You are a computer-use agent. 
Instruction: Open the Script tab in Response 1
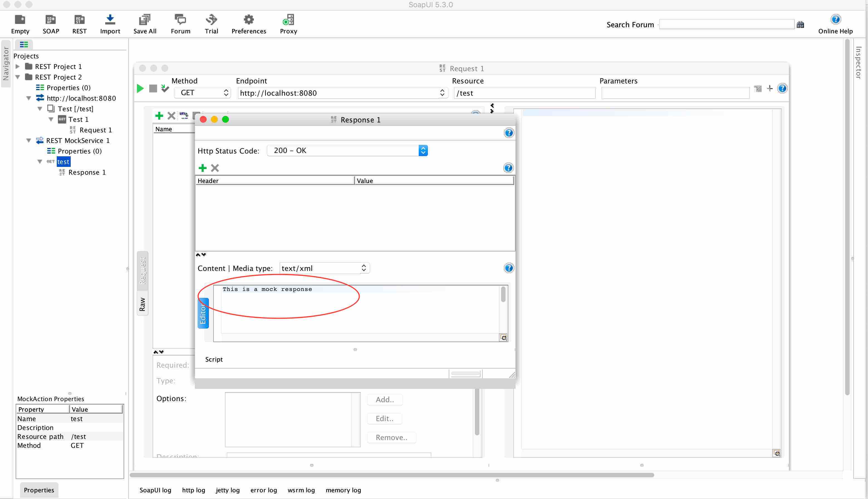point(214,359)
